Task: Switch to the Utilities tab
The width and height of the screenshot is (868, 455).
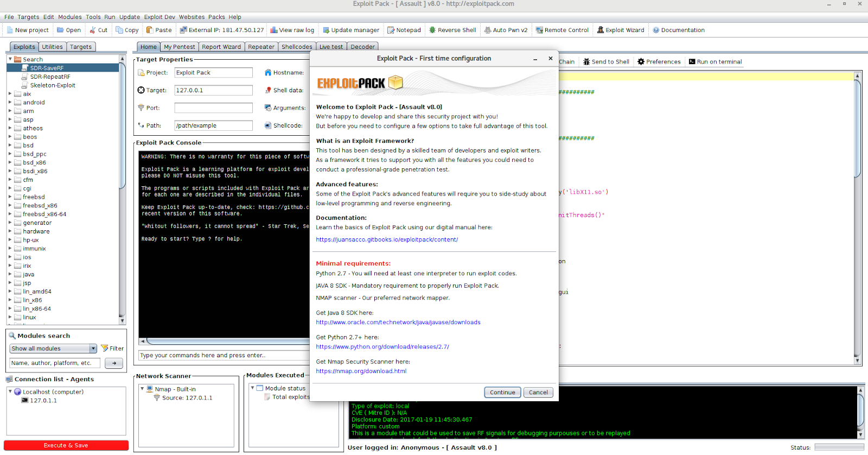Action: 52,47
